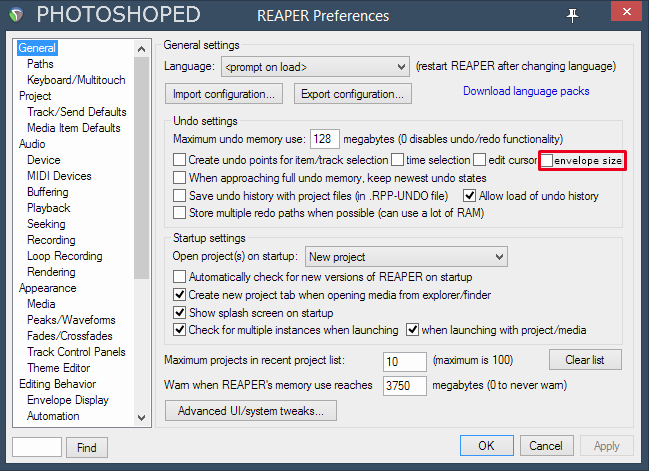The image size is (649, 471).
Task: Enable automatic check for new REAPER versions
Action: pyautogui.click(x=179, y=276)
